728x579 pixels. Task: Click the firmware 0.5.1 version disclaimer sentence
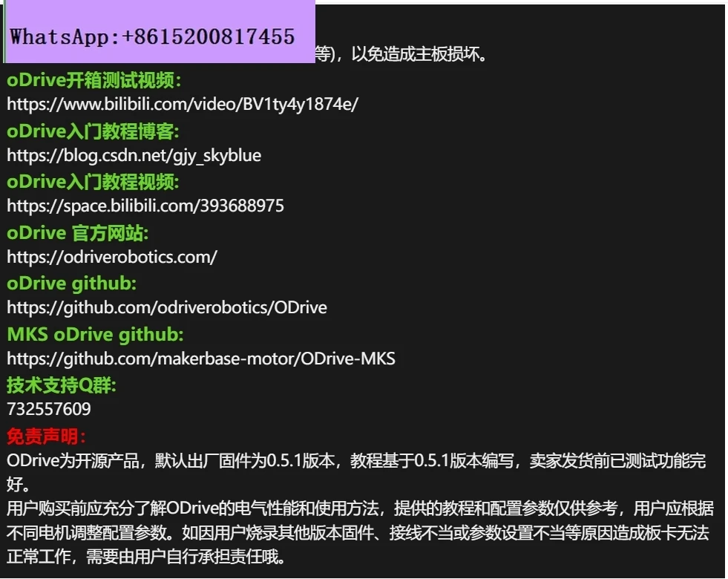(x=356, y=472)
